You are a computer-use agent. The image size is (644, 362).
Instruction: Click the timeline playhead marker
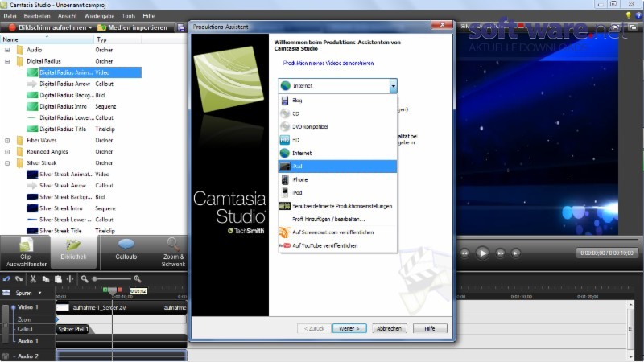point(112,290)
